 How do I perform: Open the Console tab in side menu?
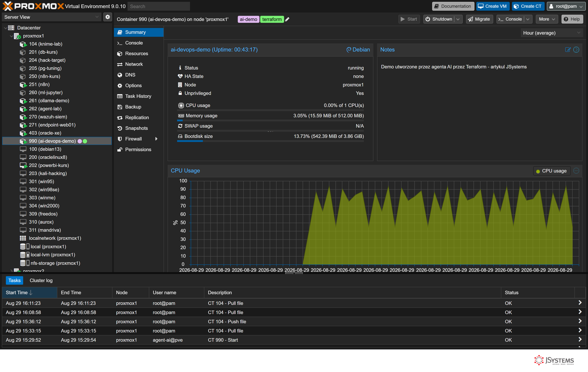coord(138,43)
